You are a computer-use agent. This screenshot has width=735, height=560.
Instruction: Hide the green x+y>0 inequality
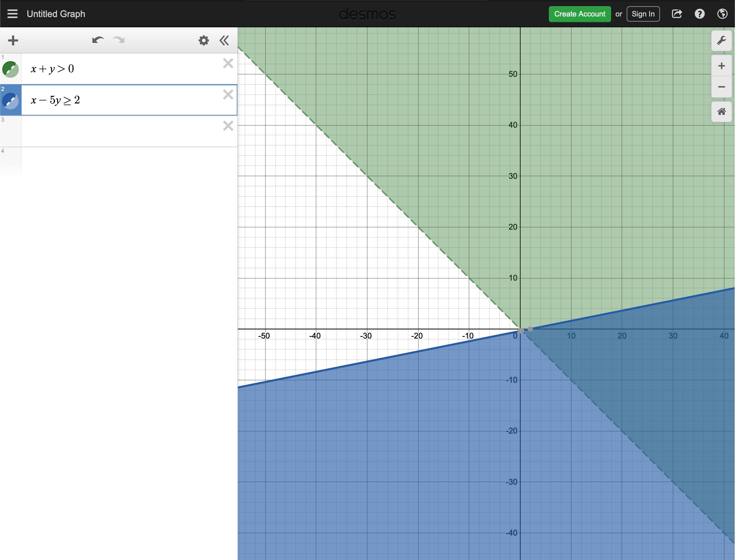coord(11,69)
